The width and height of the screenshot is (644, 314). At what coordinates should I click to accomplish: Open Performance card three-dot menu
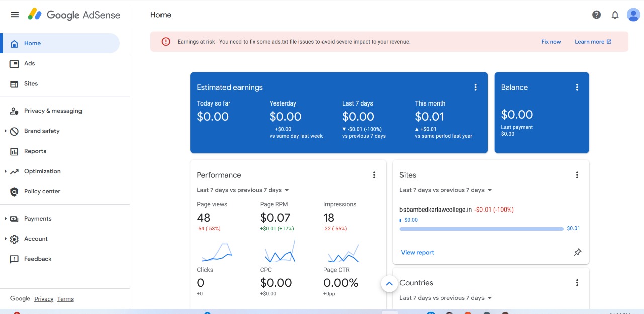[374, 175]
